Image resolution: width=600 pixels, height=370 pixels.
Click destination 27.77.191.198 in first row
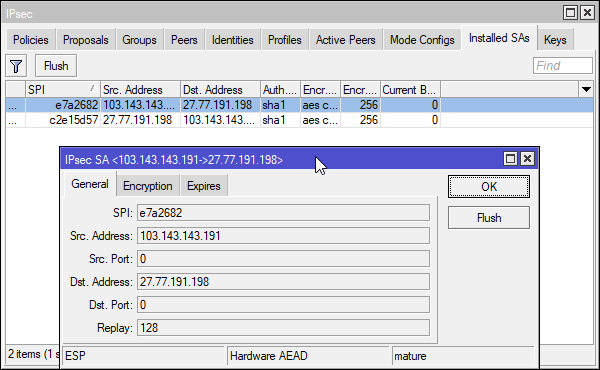(x=217, y=105)
